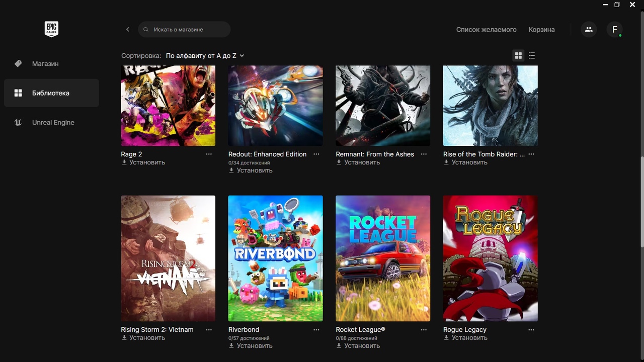Open Rocket League options menu
The height and width of the screenshot is (362, 644).
424,330
